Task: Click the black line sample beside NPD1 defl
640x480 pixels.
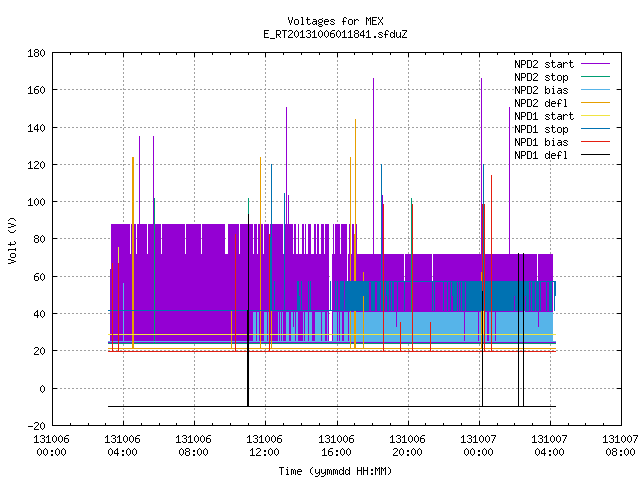Action: (595, 155)
